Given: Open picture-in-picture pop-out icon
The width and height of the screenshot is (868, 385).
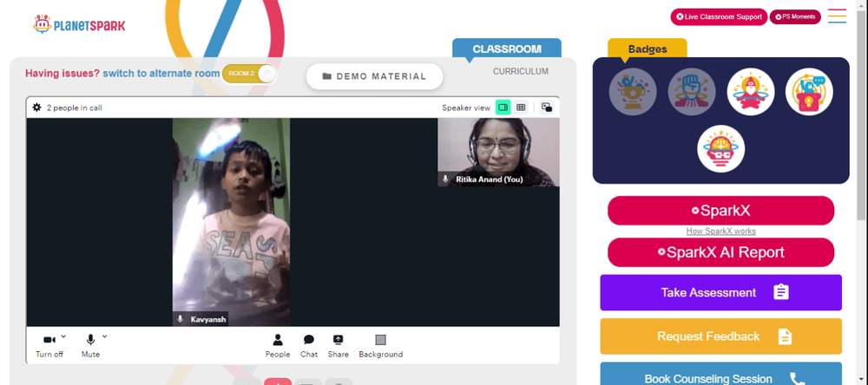Looking at the screenshot, I should coord(546,108).
